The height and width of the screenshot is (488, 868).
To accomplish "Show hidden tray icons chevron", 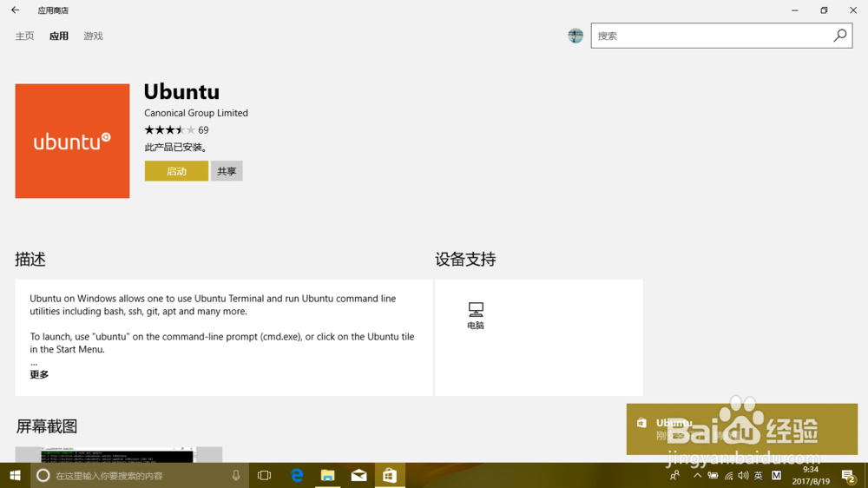I will pyautogui.click(x=697, y=475).
